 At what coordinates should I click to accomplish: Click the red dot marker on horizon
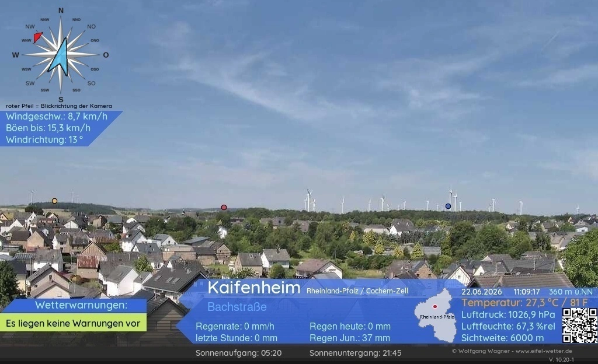coord(224,208)
